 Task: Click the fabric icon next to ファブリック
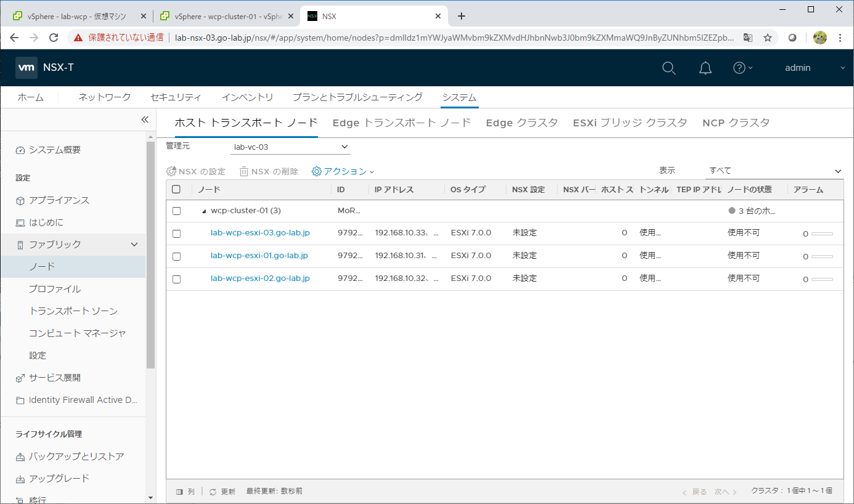point(20,245)
